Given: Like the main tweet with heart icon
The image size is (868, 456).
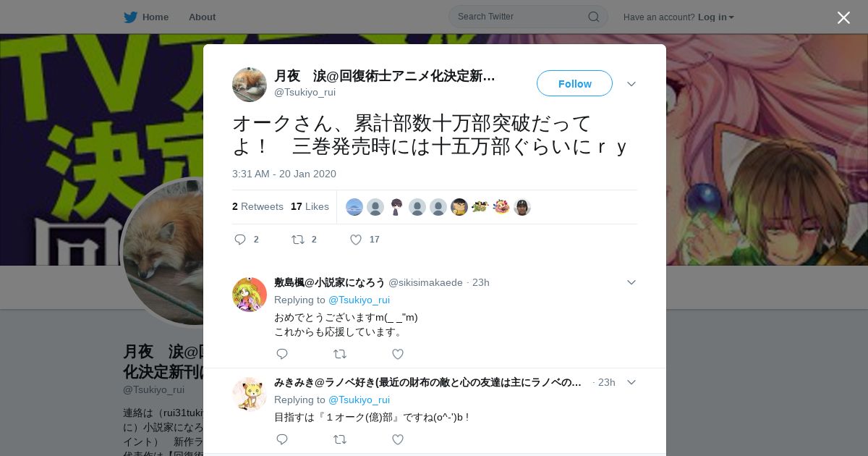Looking at the screenshot, I should coord(356,240).
